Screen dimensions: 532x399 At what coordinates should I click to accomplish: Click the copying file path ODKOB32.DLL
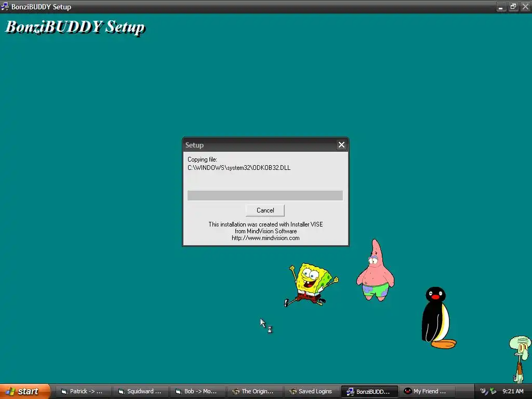point(239,168)
